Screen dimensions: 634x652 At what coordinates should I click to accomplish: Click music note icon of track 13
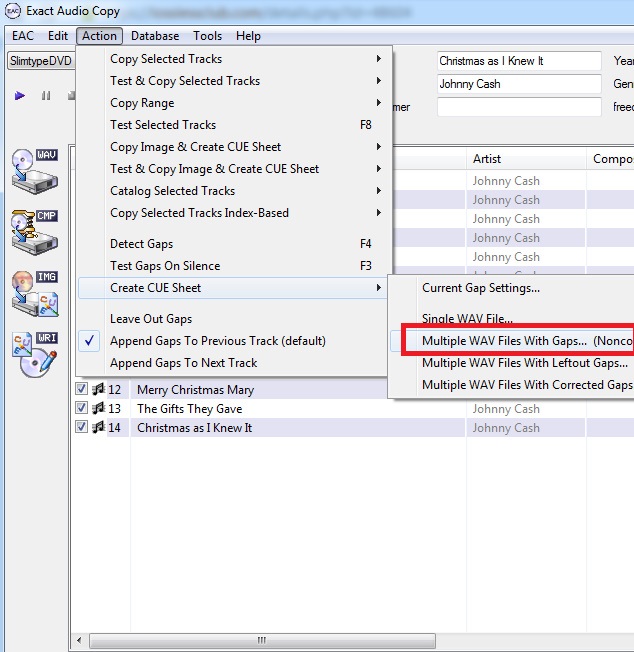98,408
